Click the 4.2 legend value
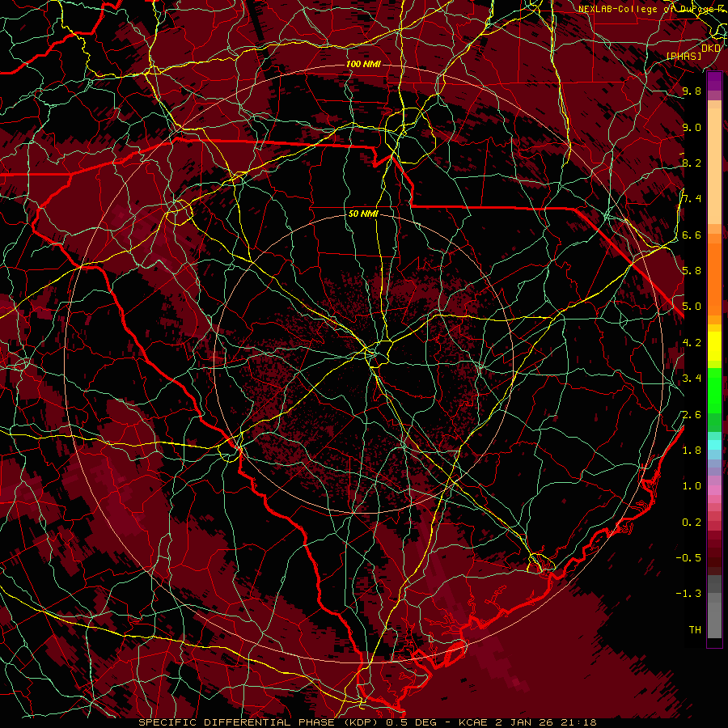The image size is (728, 728). click(x=692, y=343)
